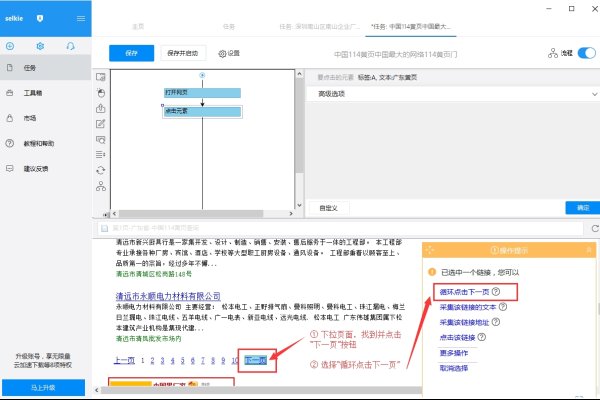Open the 主页 tab
The height and width of the screenshot is (400, 600).
point(138,26)
